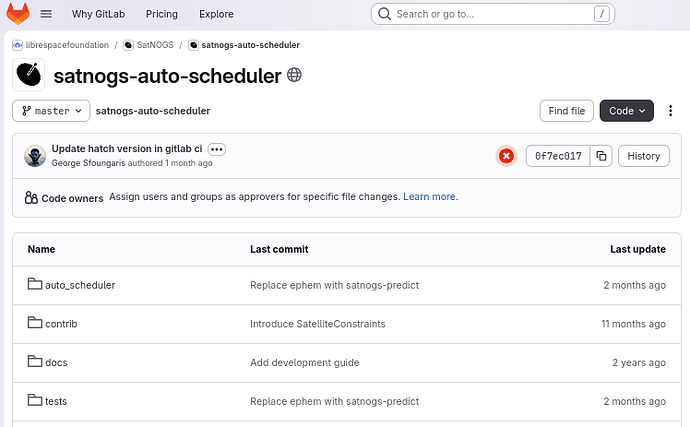This screenshot has height=427, width=690.
Task: Click the docs folder icon
Action: [35, 361]
